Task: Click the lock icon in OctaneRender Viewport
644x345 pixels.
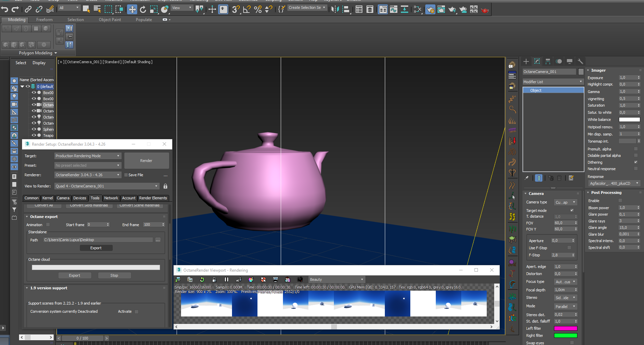Action: click(x=214, y=279)
